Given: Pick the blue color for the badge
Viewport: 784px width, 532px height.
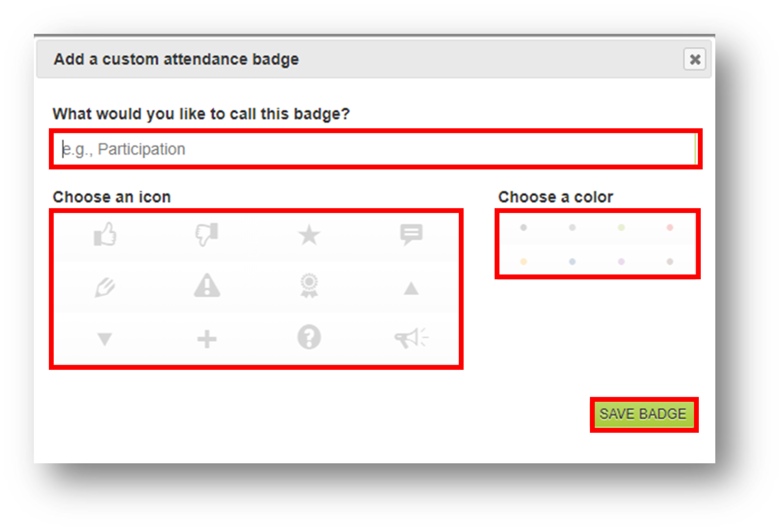Looking at the screenshot, I should [572, 261].
